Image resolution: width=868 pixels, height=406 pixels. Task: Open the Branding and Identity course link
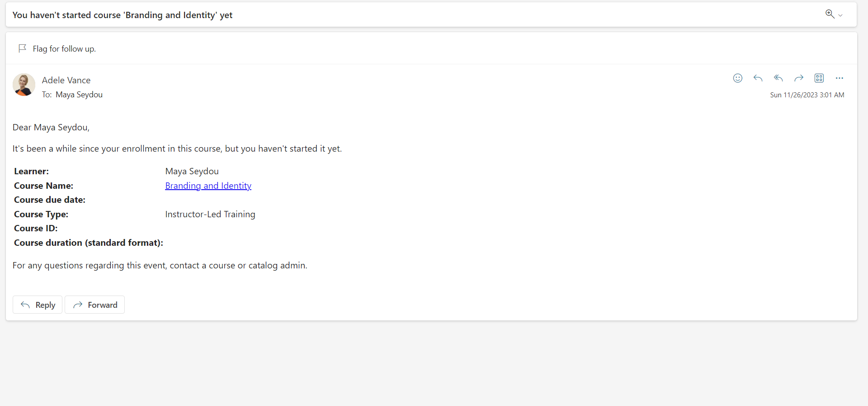[208, 186]
